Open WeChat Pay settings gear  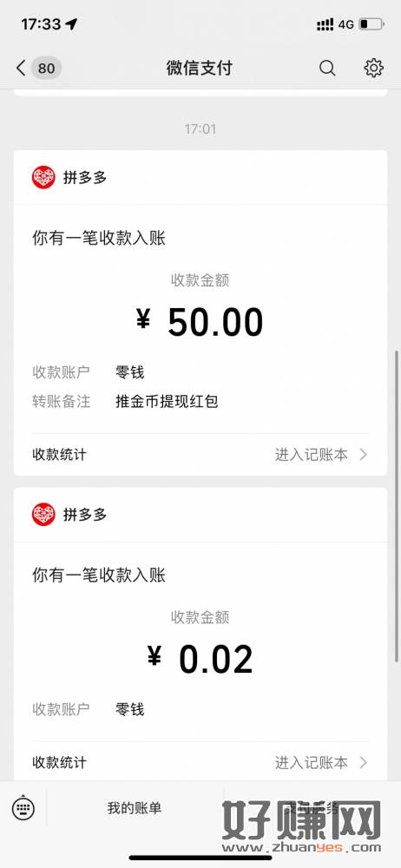[374, 68]
